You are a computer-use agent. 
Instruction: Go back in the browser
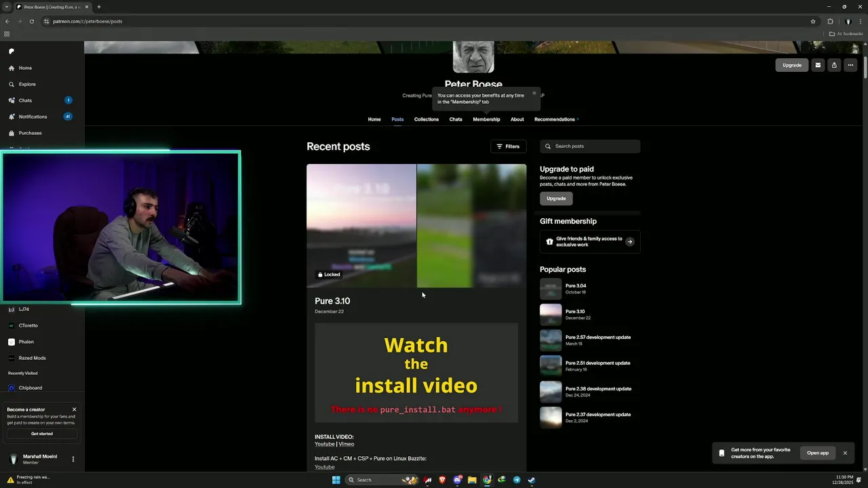(x=7, y=21)
